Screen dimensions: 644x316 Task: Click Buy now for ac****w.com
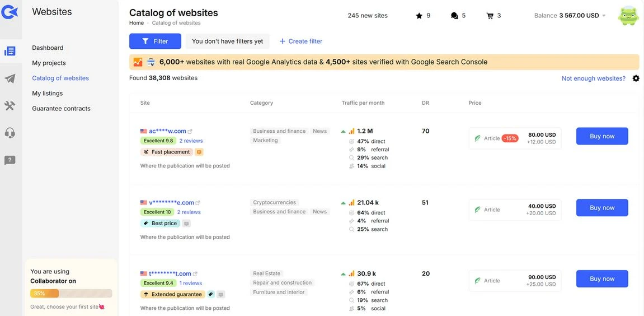coord(602,136)
